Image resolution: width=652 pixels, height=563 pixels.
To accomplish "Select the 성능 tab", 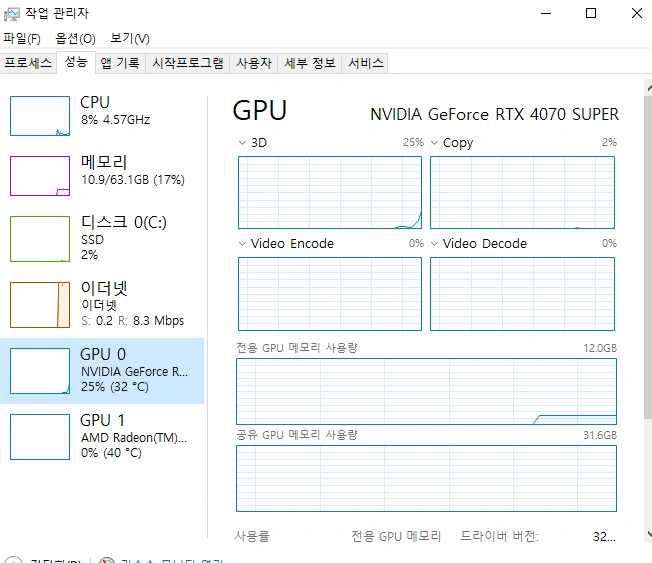I will 76,62.
